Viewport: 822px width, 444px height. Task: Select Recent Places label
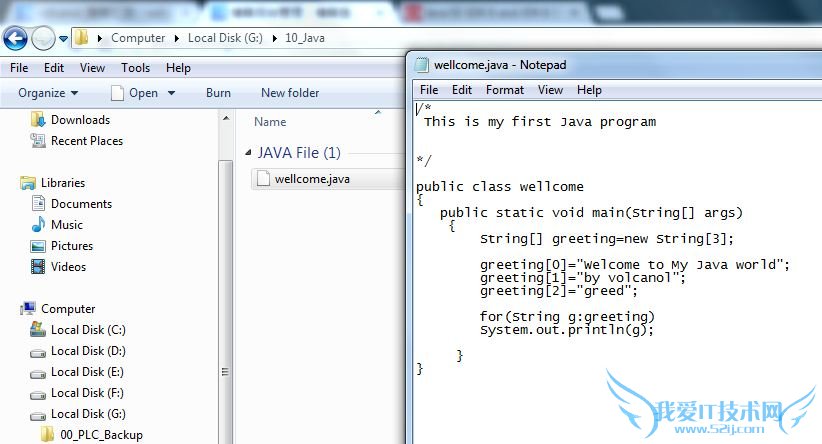point(87,141)
